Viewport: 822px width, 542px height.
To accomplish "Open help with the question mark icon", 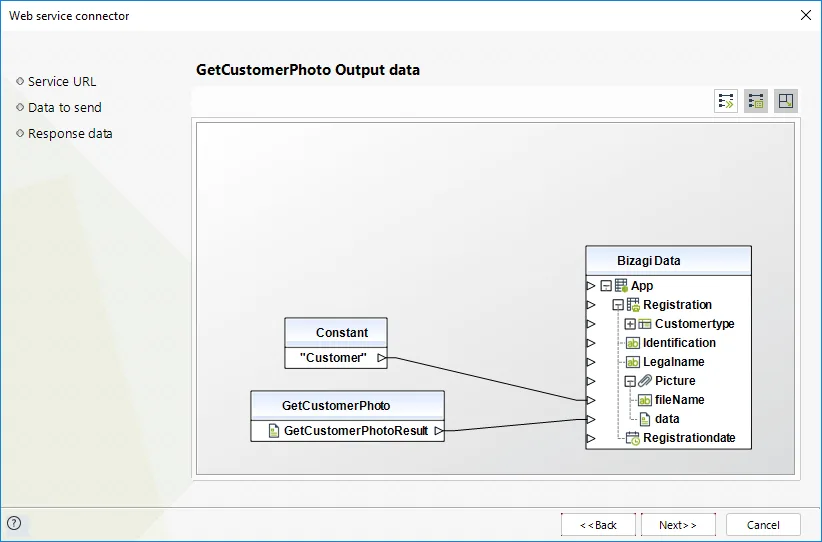I will pyautogui.click(x=14, y=523).
